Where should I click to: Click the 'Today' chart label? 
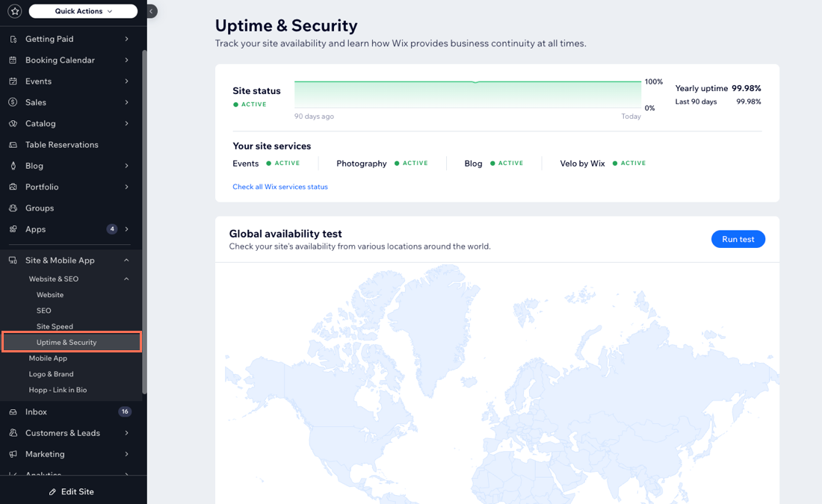(x=631, y=116)
